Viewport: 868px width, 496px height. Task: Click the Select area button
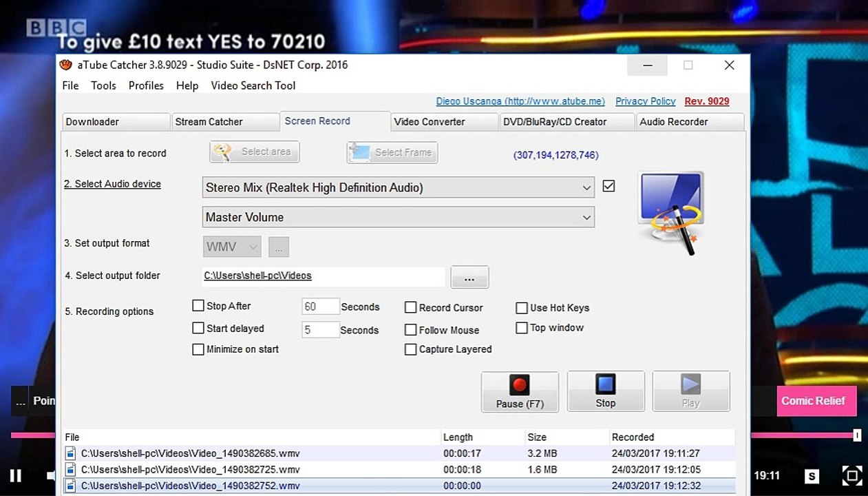pyautogui.click(x=255, y=152)
